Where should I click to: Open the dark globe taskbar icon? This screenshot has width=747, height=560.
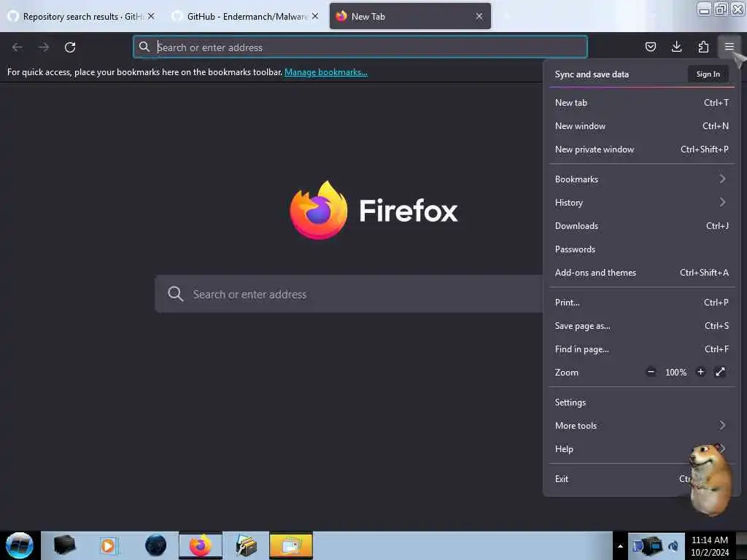(x=156, y=545)
